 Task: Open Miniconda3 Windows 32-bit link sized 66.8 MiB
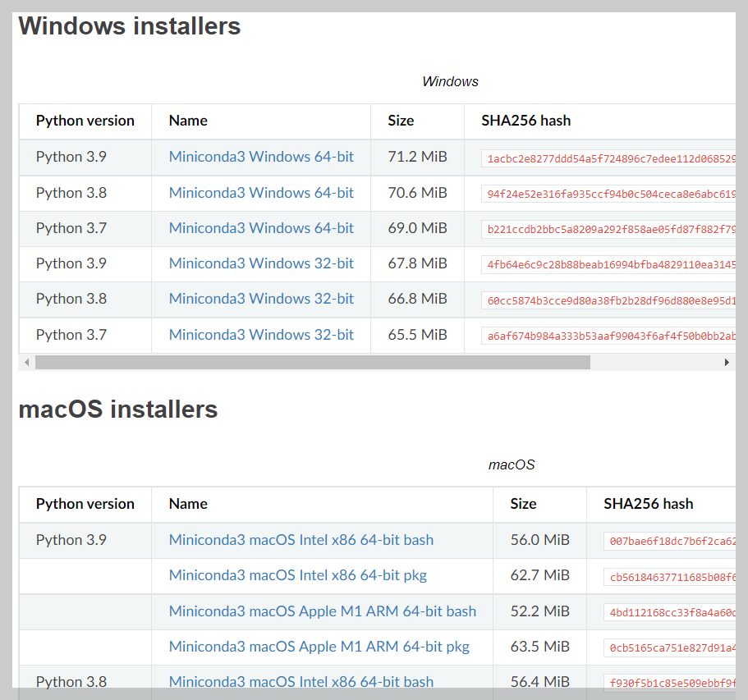[x=261, y=299]
